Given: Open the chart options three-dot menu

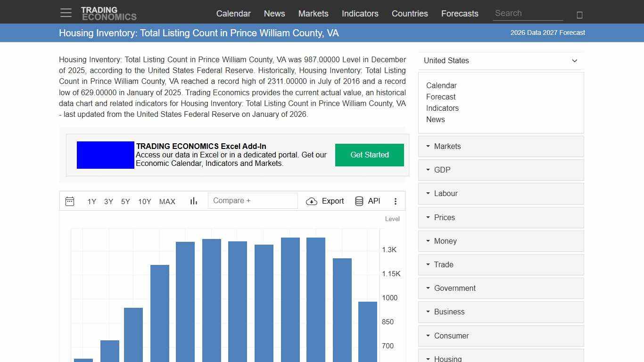Looking at the screenshot, I should tap(396, 201).
